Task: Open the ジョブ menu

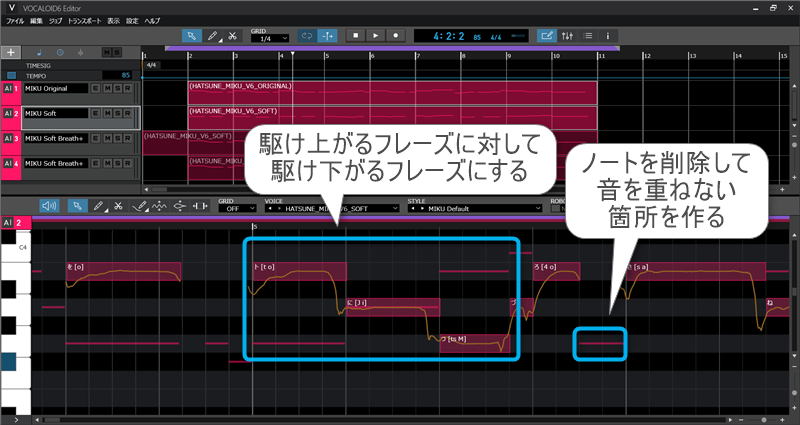Action: (55, 21)
